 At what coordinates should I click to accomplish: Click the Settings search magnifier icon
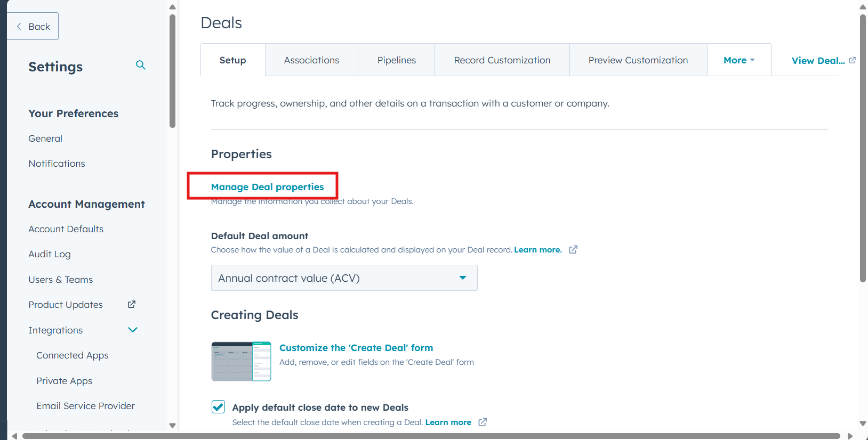tap(141, 65)
